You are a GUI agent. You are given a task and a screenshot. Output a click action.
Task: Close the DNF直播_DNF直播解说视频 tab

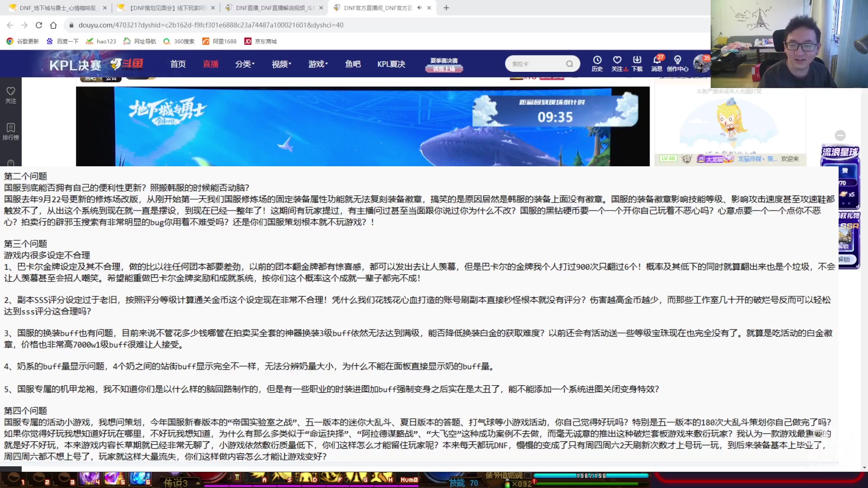tap(321, 8)
